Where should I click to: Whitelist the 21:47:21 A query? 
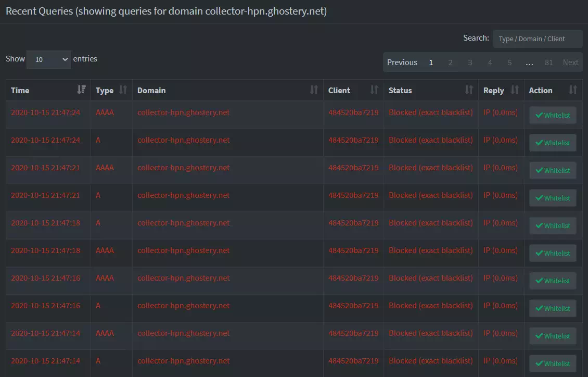tap(553, 198)
